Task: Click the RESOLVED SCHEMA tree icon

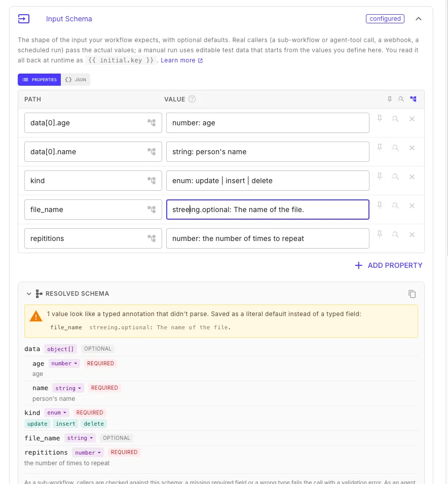Action: [x=39, y=294]
